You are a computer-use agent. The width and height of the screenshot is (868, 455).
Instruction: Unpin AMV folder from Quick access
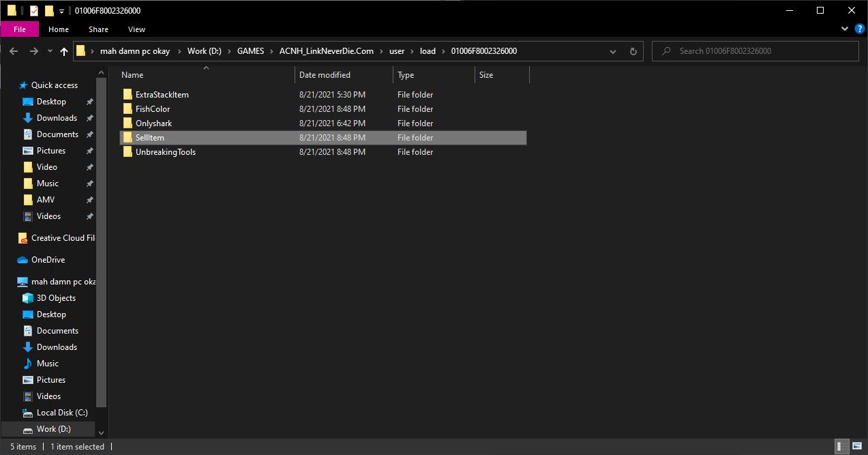89,200
